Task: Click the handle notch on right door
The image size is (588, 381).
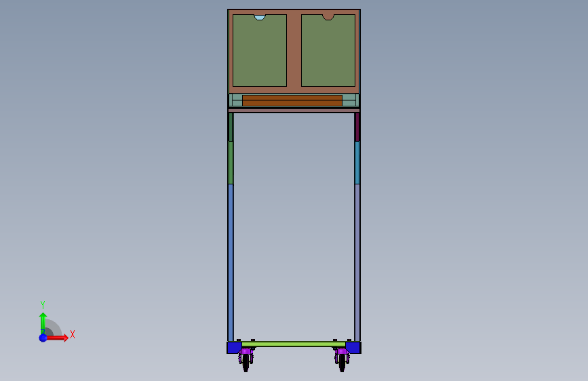Action: point(328,17)
